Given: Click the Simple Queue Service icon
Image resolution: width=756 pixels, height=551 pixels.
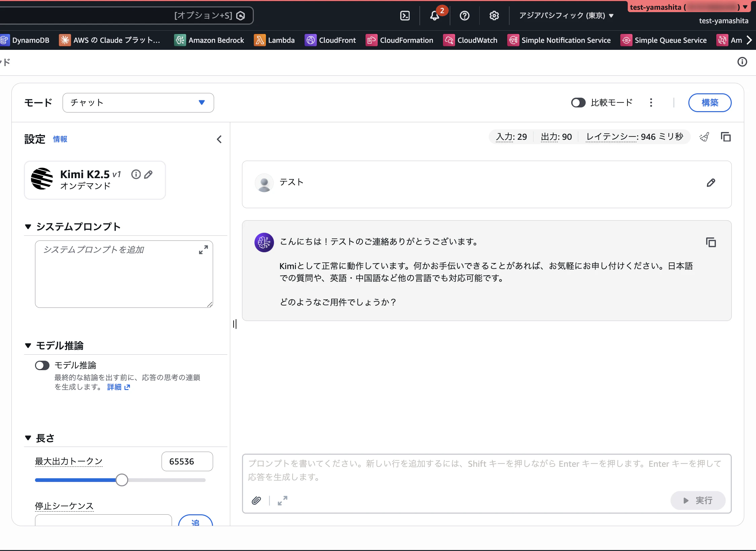Looking at the screenshot, I should tap(626, 40).
